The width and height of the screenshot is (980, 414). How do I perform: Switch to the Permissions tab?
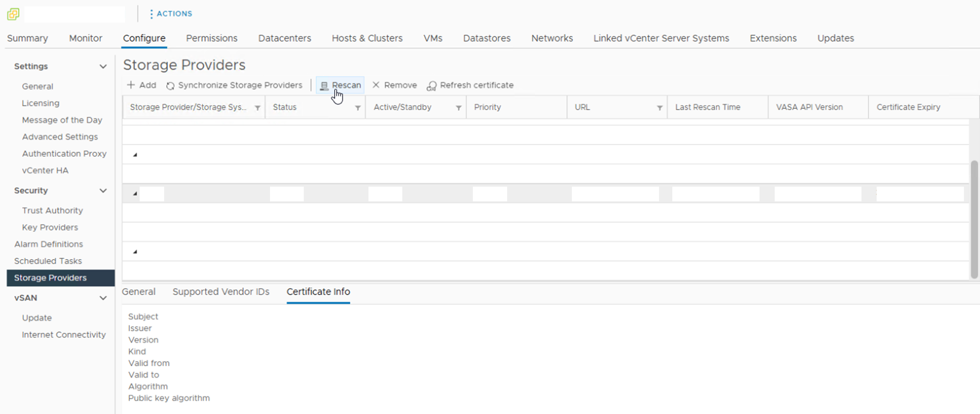pos(212,38)
